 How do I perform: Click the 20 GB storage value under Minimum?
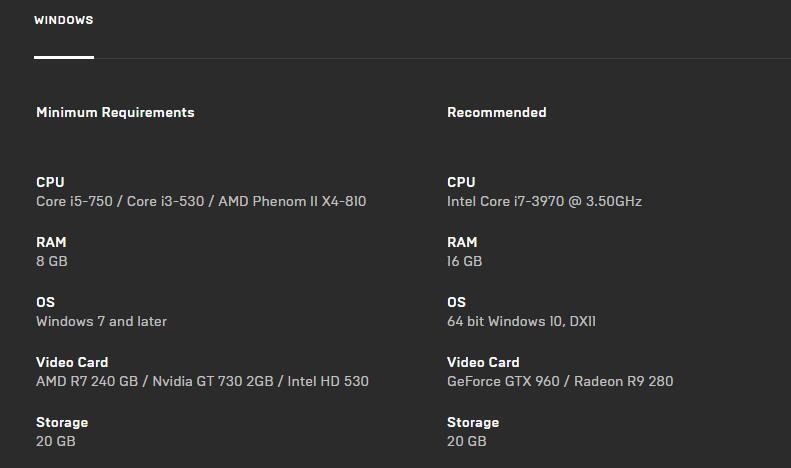click(x=55, y=441)
